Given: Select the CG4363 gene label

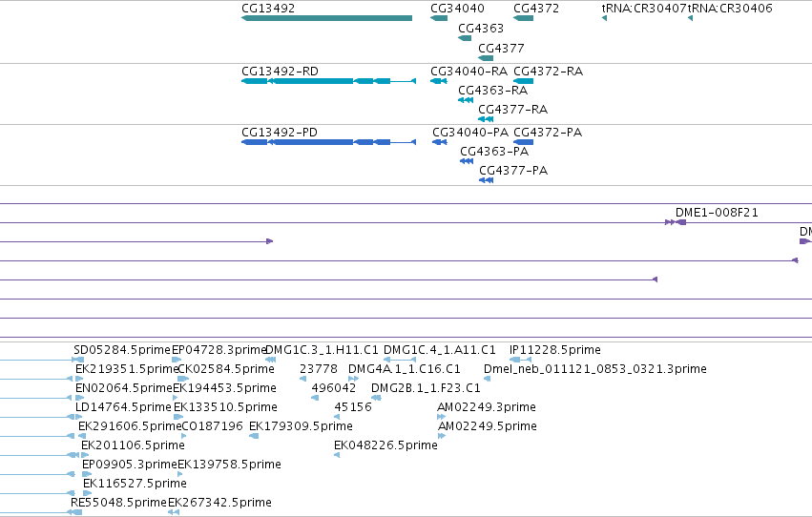Looking at the screenshot, I should (x=481, y=29).
